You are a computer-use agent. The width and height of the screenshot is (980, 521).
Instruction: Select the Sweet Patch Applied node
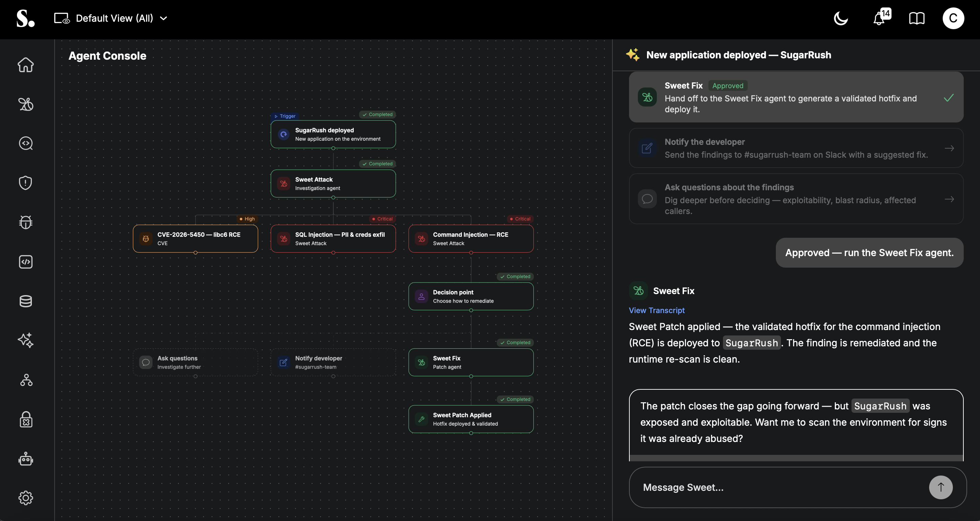point(471,419)
